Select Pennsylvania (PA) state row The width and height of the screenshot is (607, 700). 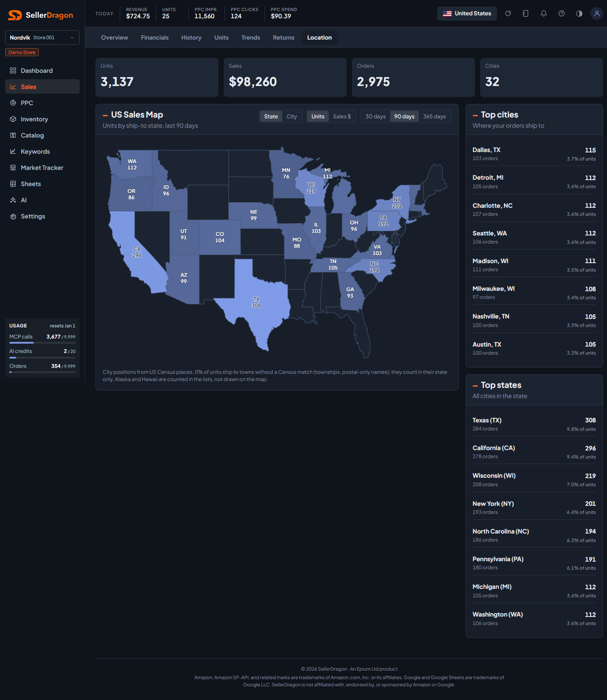click(534, 563)
